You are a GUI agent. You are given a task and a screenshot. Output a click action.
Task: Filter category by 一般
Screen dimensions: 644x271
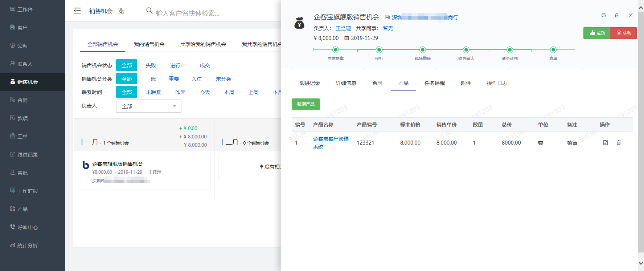click(151, 79)
